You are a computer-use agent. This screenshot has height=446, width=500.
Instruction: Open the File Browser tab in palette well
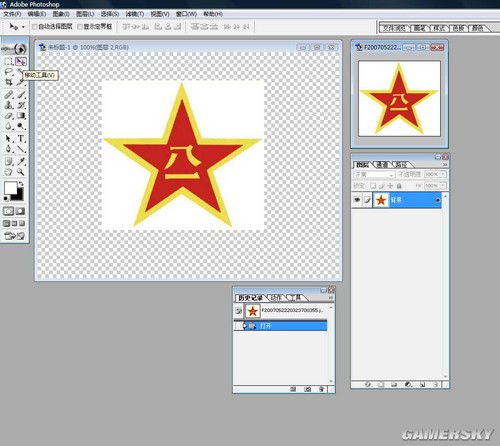pyautogui.click(x=395, y=28)
